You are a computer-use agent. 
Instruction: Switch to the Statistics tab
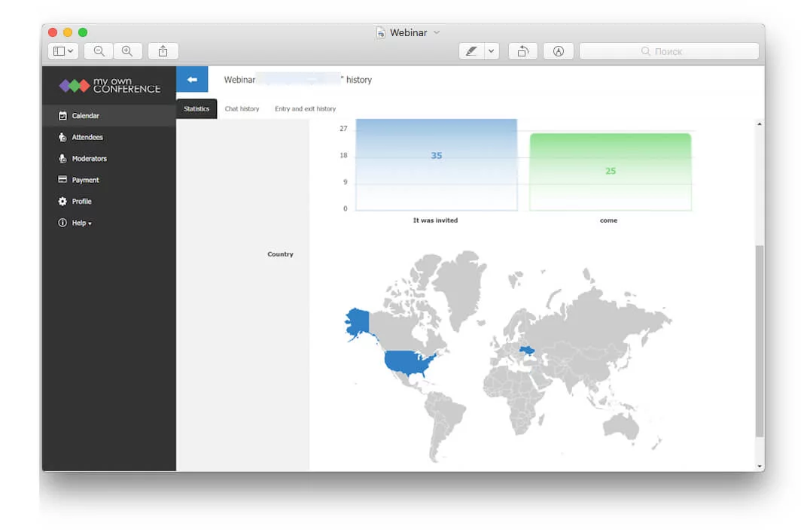click(196, 108)
